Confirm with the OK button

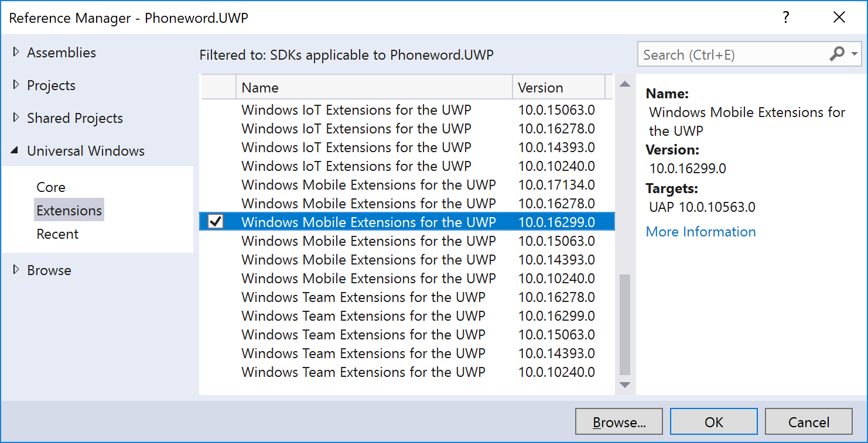[714, 422]
